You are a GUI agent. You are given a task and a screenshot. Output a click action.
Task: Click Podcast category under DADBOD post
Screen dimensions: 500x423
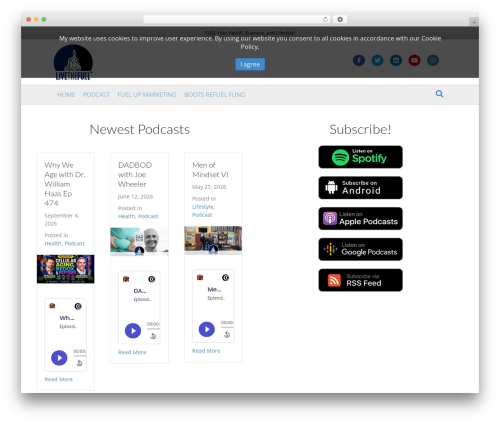[148, 216]
